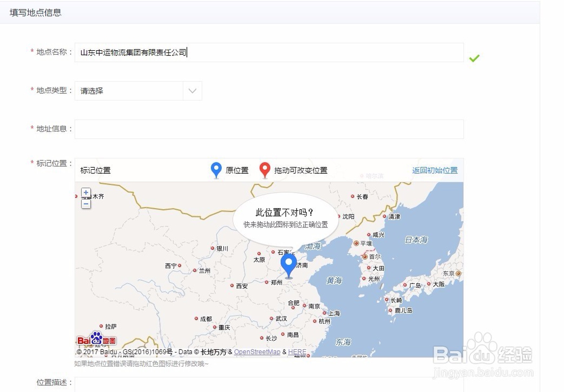
Task: Open the 地点类型 dropdown arrow
Action: click(192, 91)
